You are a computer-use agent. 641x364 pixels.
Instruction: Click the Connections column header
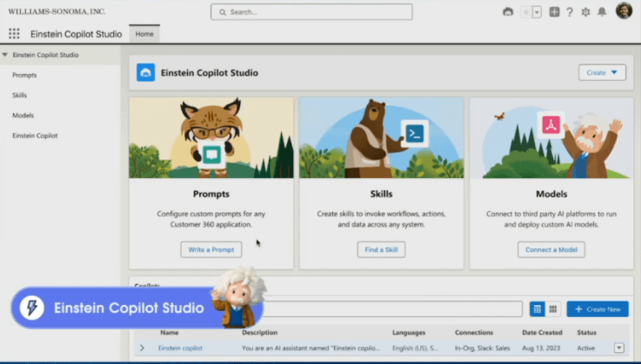point(474,333)
